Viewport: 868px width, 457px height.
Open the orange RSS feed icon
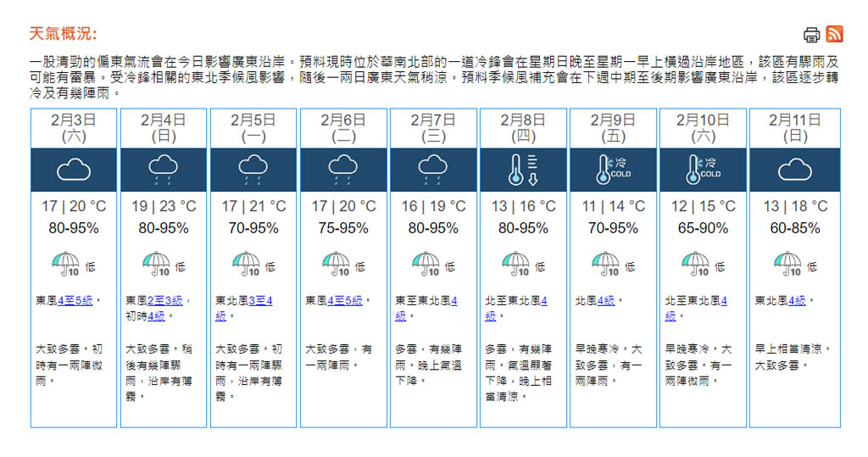[834, 34]
